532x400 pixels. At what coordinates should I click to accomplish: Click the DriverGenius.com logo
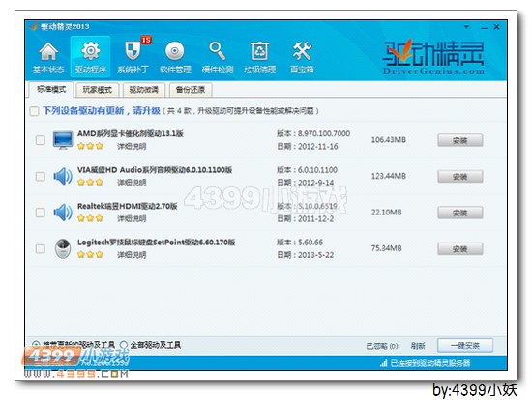click(x=433, y=58)
